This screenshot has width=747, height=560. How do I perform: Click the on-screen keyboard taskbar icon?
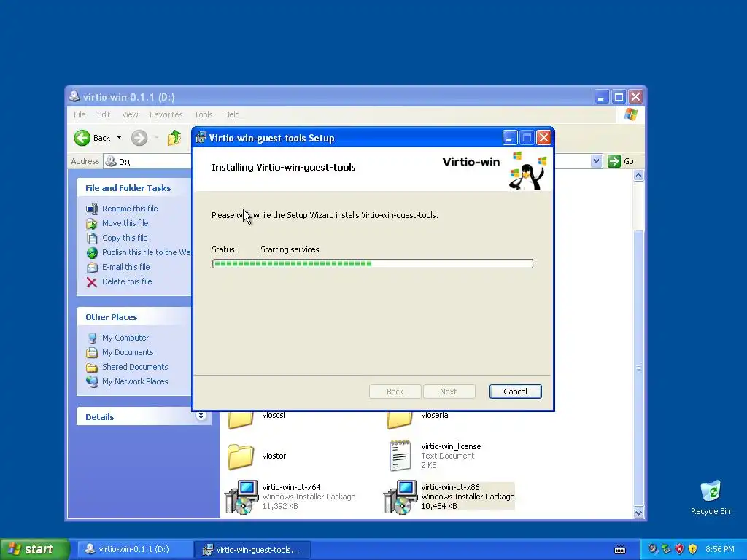tap(620, 550)
